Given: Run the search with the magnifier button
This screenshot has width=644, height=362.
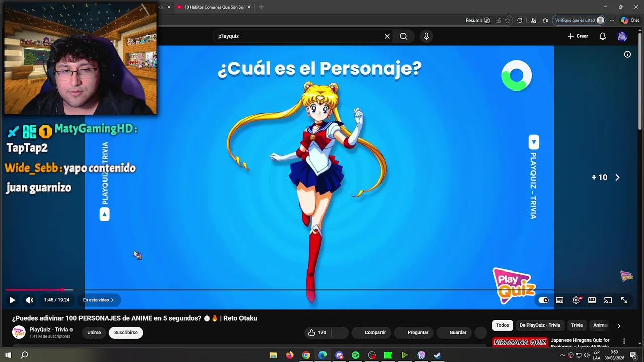Looking at the screenshot, I should [x=404, y=36].
